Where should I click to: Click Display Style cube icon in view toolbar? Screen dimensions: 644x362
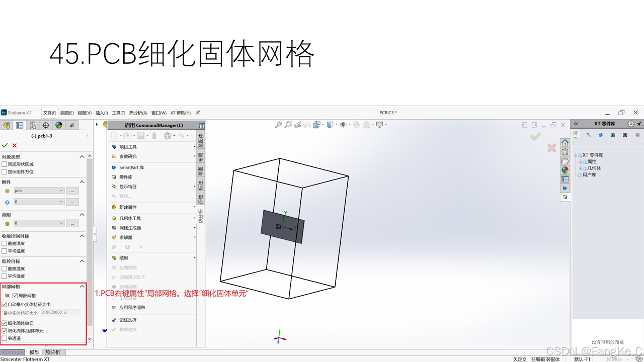click(x=329, y=125)
